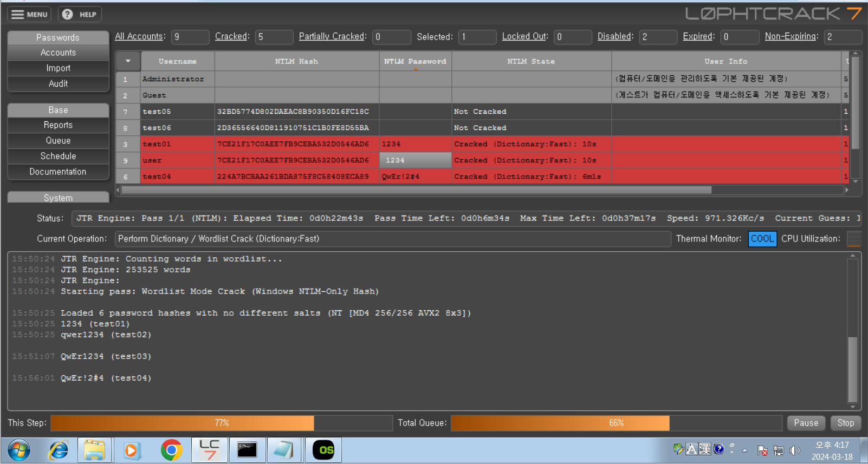This screenshot has height=464, width=868.
Task: Filter by Locked Out link
Action: 525,36
